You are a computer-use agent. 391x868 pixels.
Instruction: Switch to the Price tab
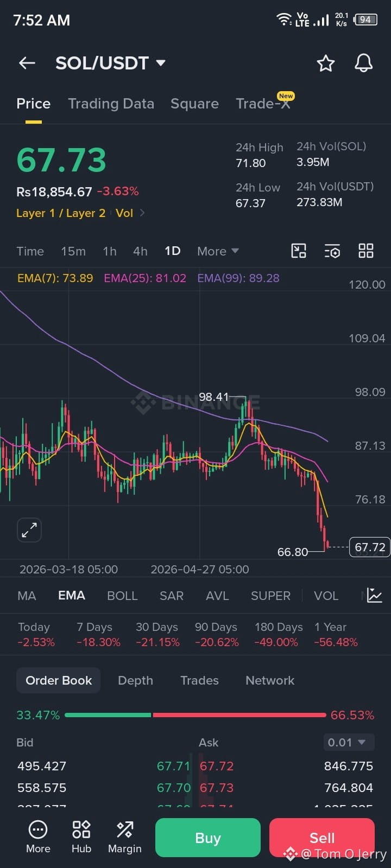[34, 104]
